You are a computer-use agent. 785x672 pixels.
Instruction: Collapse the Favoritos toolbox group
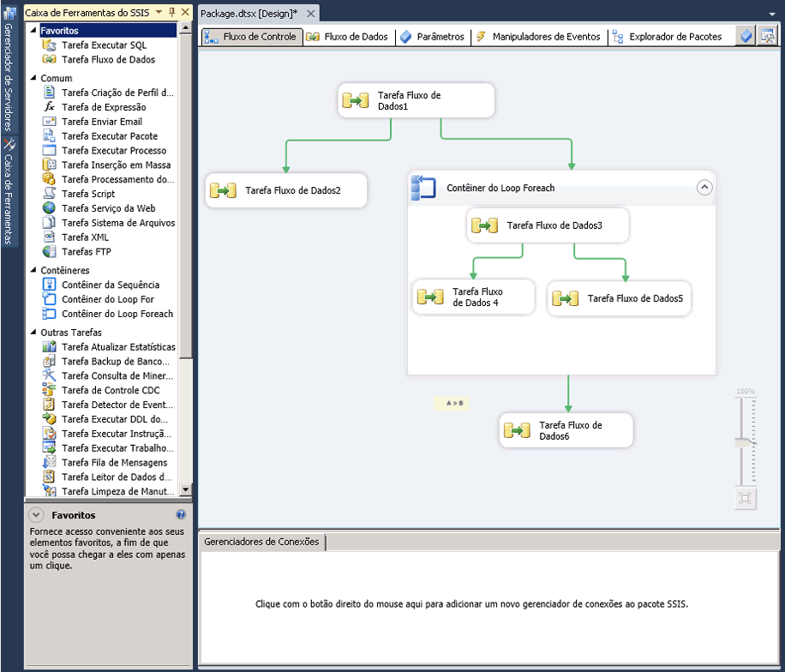(34, 31)
